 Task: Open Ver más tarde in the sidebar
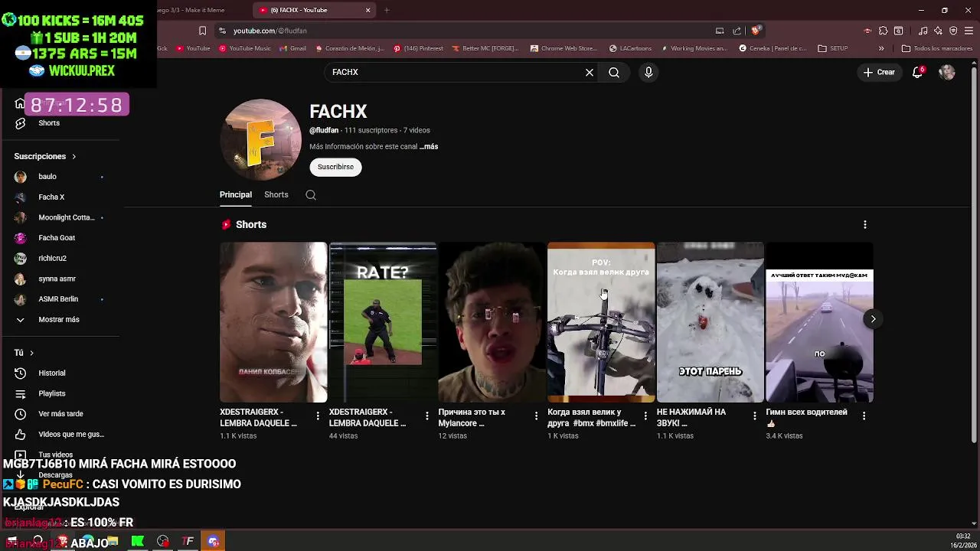click(60, 414)
